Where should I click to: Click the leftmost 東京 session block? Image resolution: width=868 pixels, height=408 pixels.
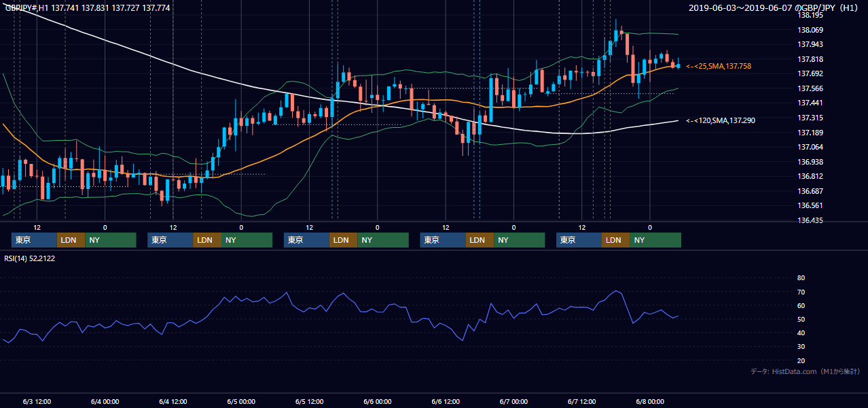coord(34,240)
